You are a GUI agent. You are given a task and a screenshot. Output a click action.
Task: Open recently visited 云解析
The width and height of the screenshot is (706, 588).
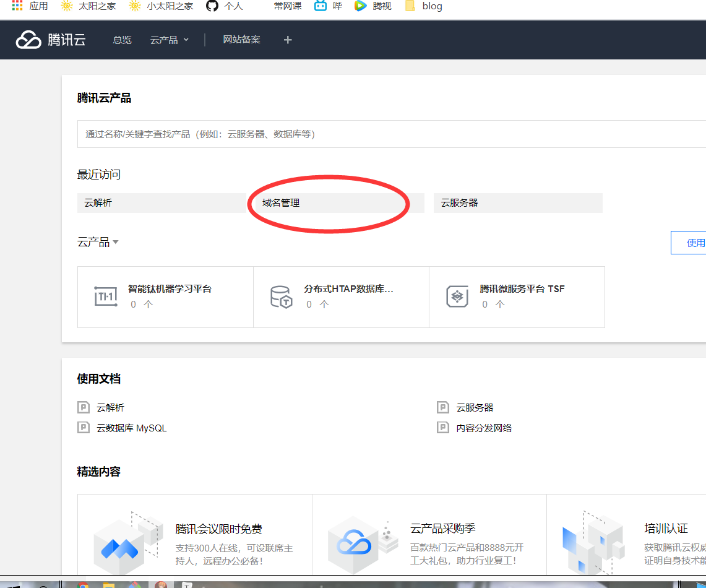[x=161, y=203]
